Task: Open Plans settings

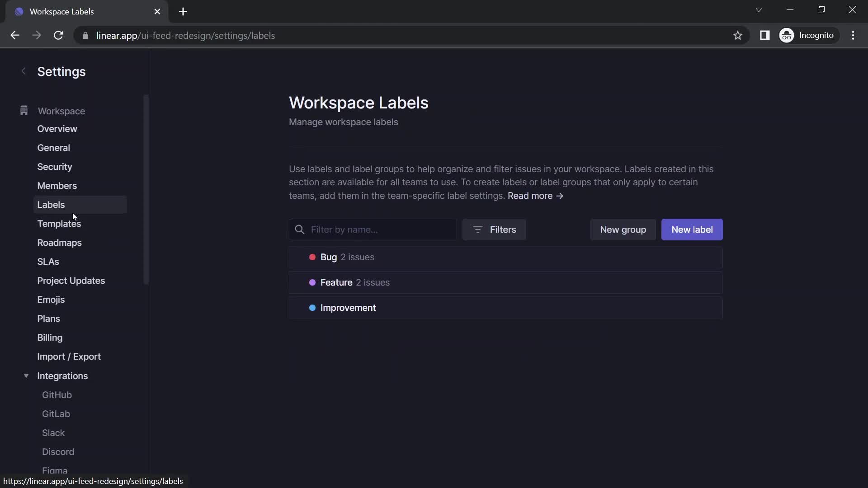Action: point(48,319)
